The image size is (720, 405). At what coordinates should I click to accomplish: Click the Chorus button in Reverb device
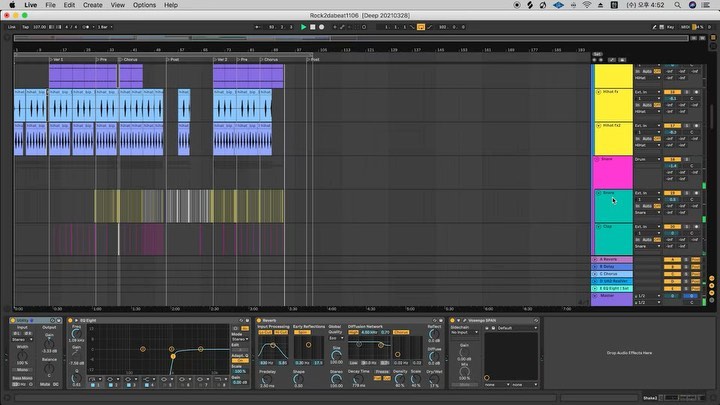tap(401, 331)
